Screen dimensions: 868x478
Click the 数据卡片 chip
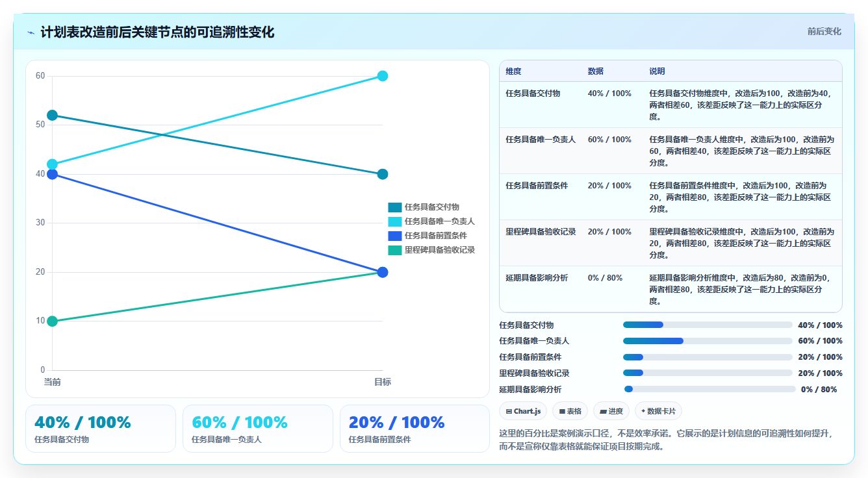(x=658, y=411)
